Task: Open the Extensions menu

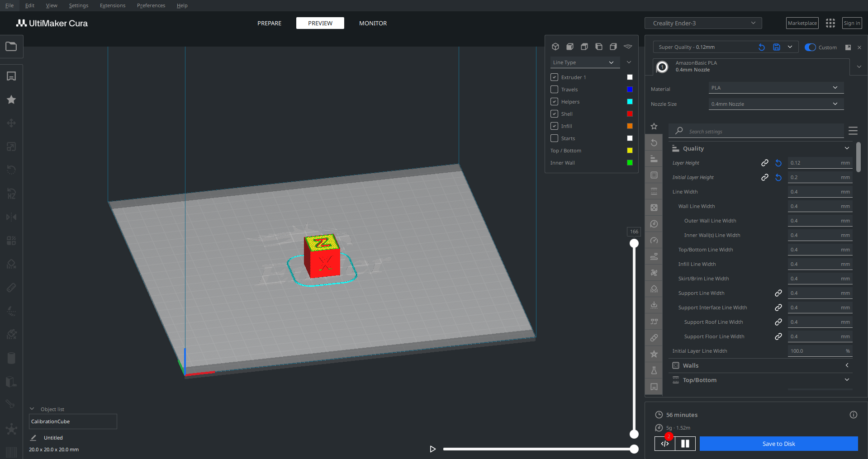Action: pos(113,5)
